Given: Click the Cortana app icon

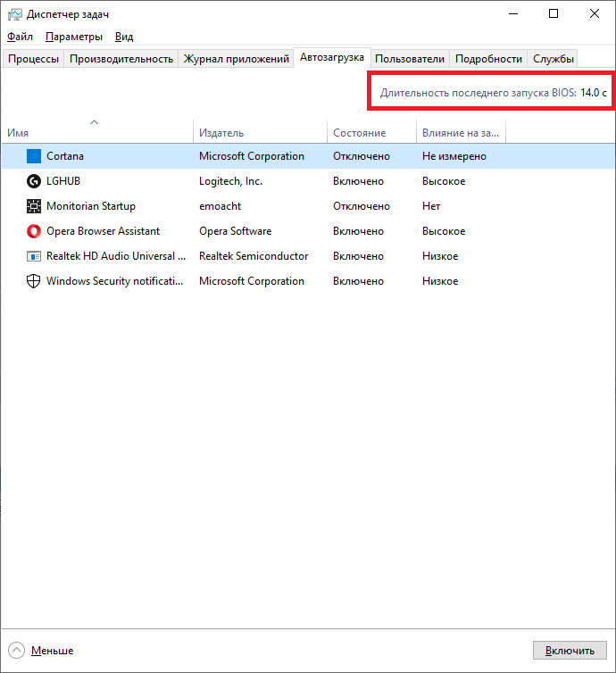Looking at the screenshot, I should 34,156.
